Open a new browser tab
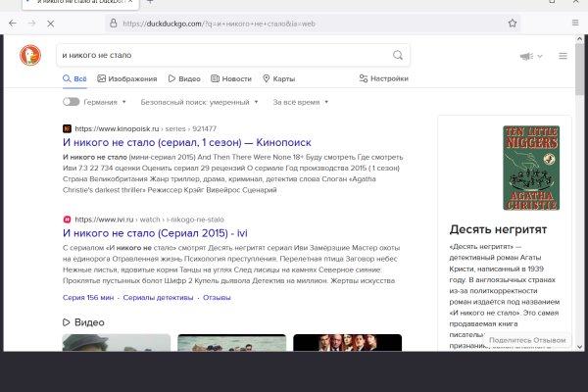The width and height of the screenshot is (588, 392). (150, 3)
